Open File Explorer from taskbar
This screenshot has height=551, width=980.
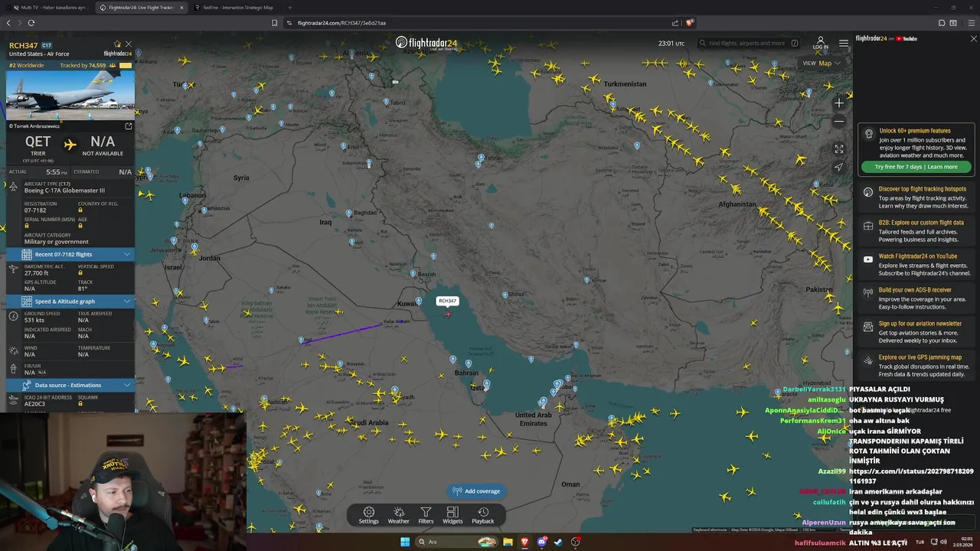(x=507, y=542)
